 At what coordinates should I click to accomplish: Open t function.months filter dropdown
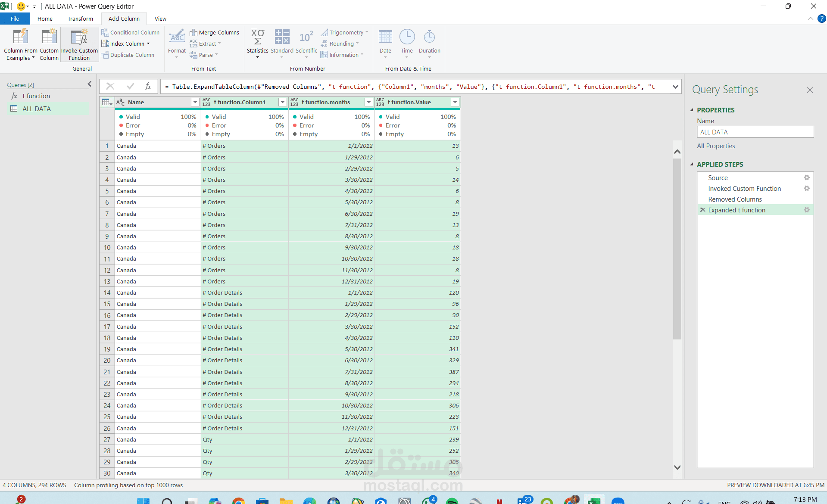point(368,102)
